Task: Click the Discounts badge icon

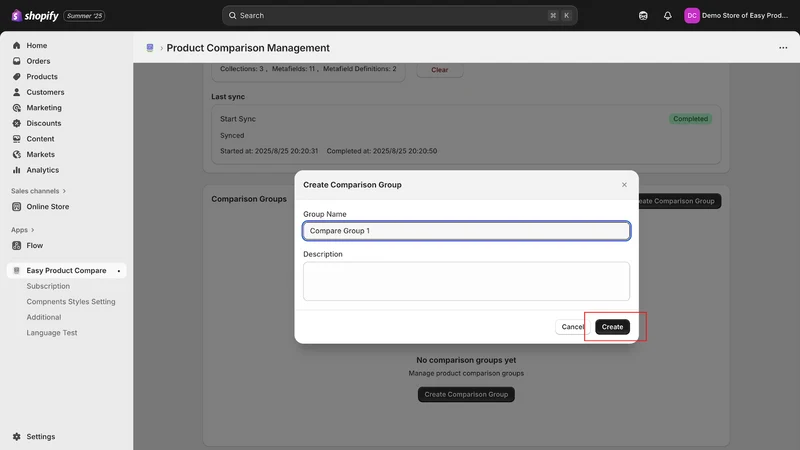Action: 17,123
